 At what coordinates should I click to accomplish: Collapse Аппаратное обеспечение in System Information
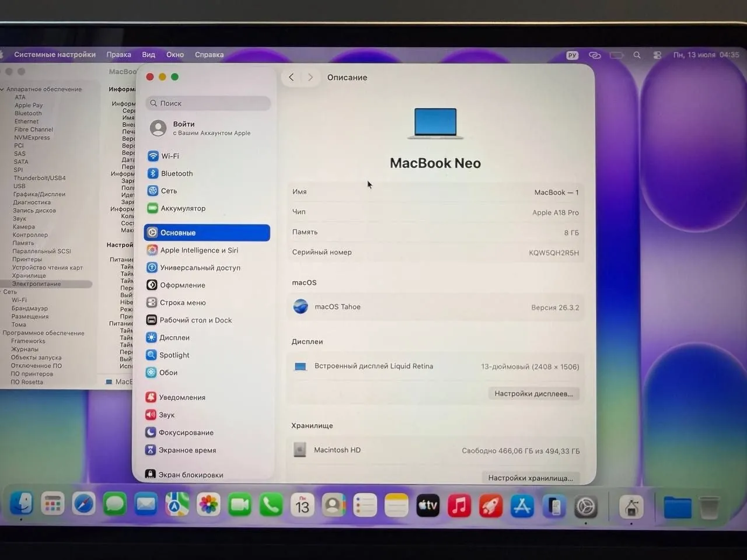pyautogui.click(x=2, y=89)
